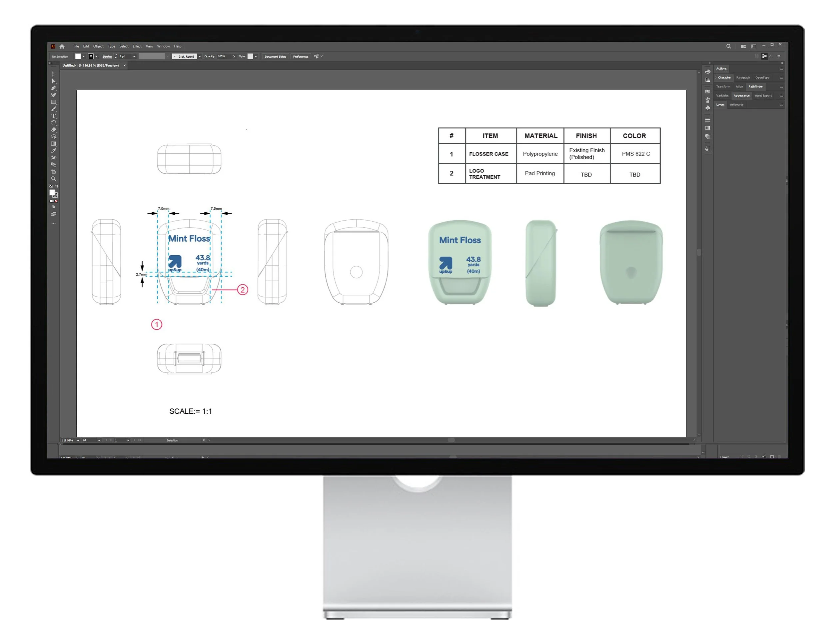Activate the Eraser tool

click(53, 130)
